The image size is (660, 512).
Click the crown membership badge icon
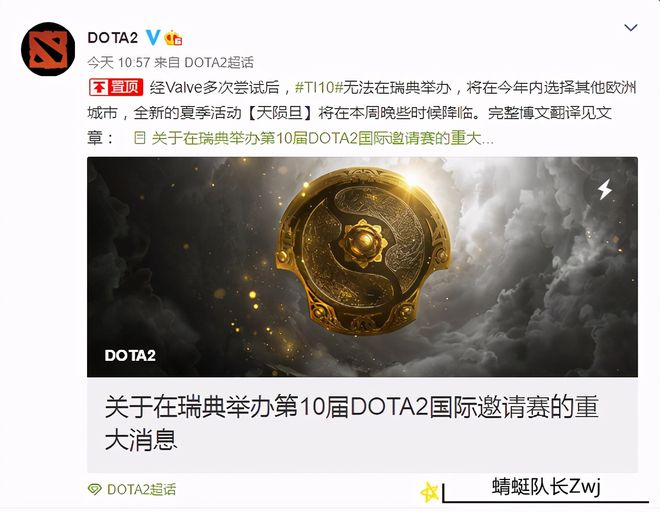pyautogui.click(x=173, y=38)
